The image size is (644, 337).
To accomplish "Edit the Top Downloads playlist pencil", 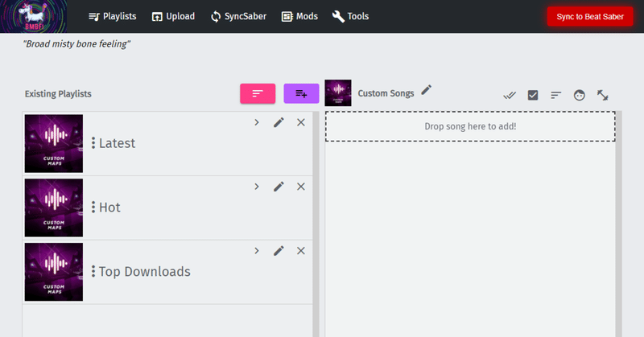I will (279, 251).
